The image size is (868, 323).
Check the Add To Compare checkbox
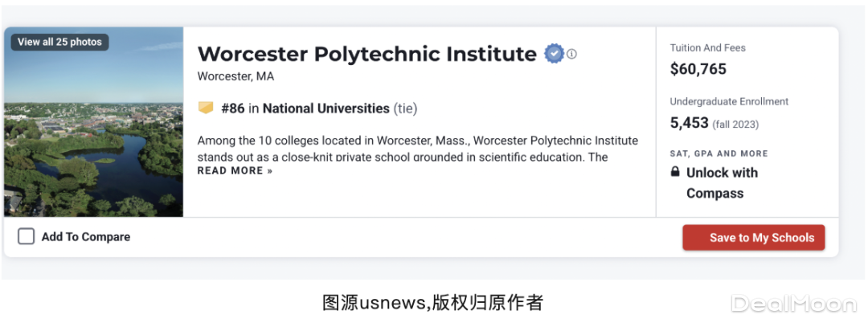click(27, 237)
